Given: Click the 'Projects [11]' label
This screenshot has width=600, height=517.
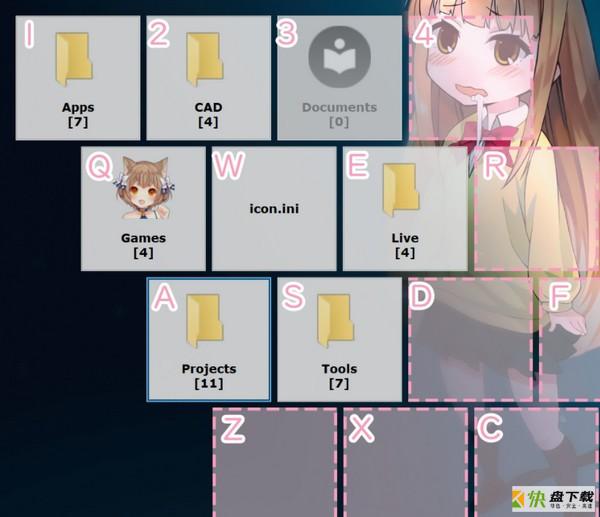Looking at the screenshot, I should 209,376.
